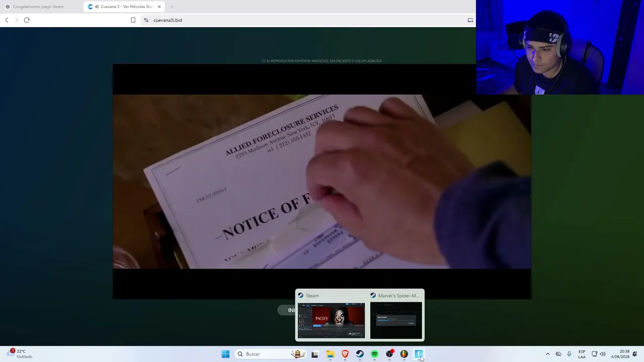The image size is (644, 362).
Task: Change the ESP LAA keyboard language
Action: 582,354
